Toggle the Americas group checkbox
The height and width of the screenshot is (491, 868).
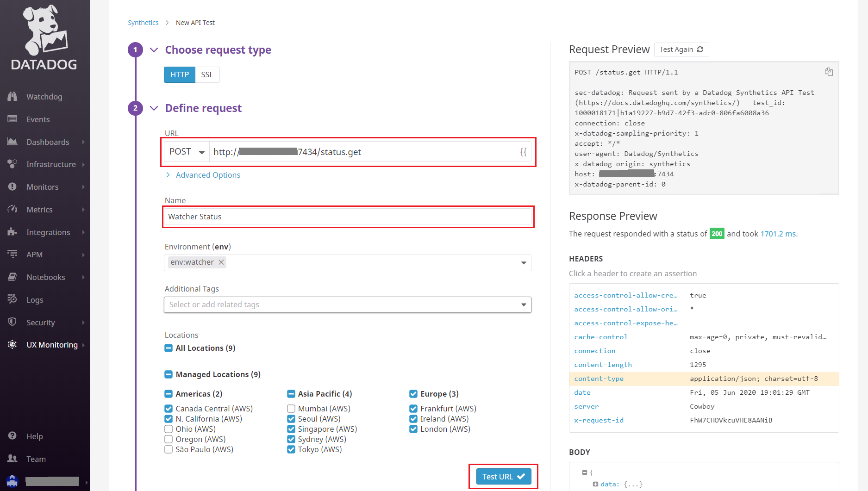[169, 394]
